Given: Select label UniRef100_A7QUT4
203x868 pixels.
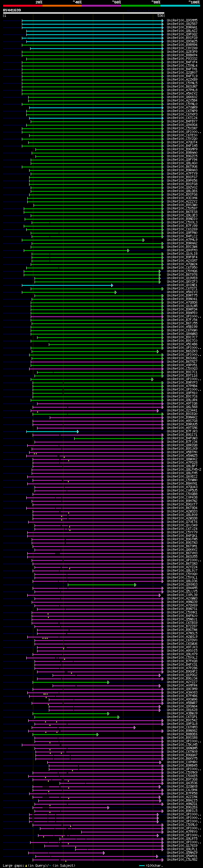Looking at the screenshot, I should (x=182, y=142).
